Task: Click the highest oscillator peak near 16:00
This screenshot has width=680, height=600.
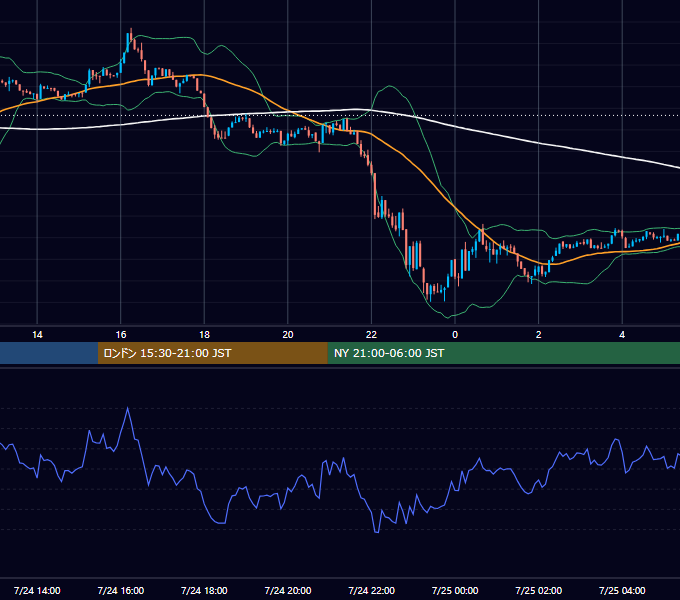Action: (128, 408)
